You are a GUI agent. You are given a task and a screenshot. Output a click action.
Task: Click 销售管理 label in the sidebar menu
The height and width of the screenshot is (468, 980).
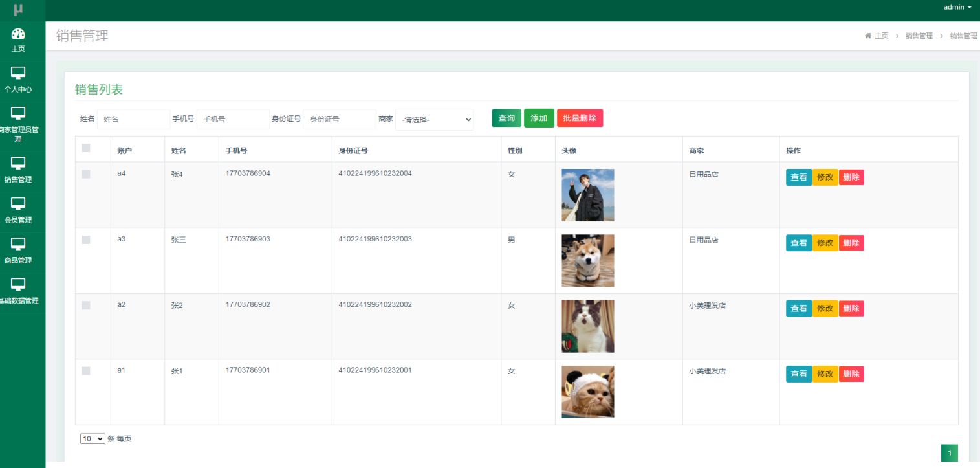18,179
